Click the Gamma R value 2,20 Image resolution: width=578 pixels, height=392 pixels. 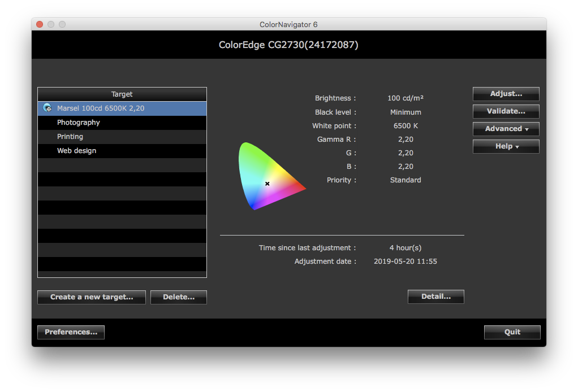pyautogui.click(x=406, y=140)
